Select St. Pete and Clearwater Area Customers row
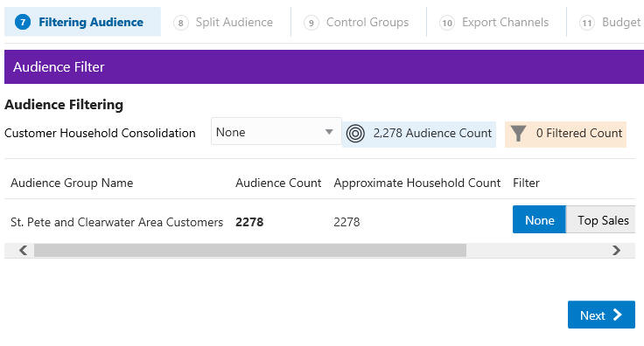This screenshot has height=346, width=644. 116,222
